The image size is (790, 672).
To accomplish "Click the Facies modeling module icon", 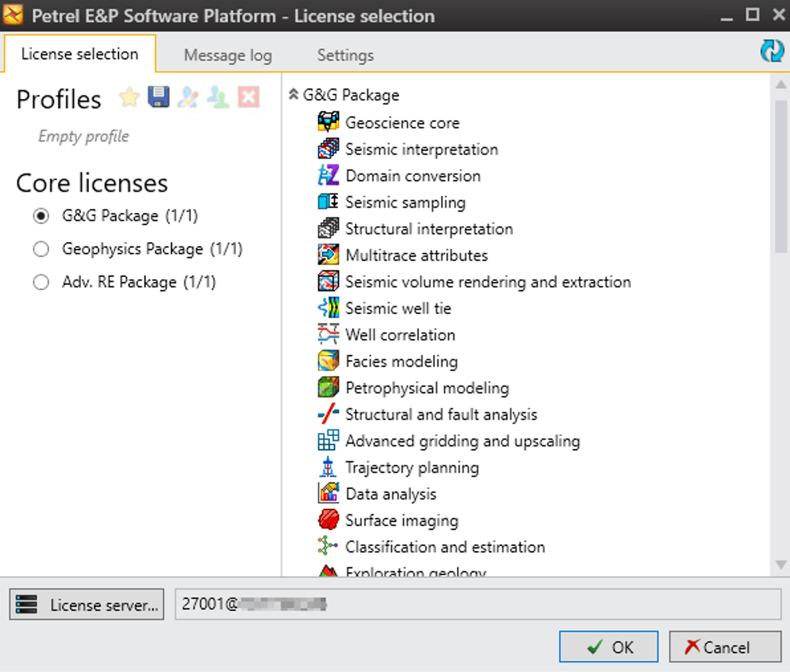I will point(329,362).
